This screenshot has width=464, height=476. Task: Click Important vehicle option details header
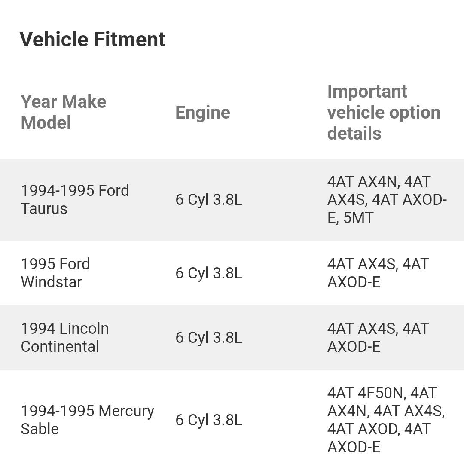(x=384, y=112)
